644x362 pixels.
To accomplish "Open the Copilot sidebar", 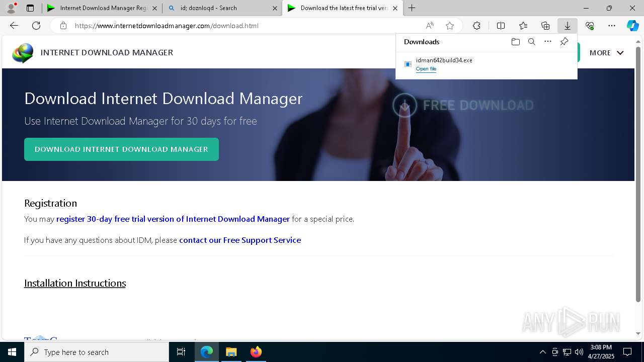I will [x=632, y=26].
